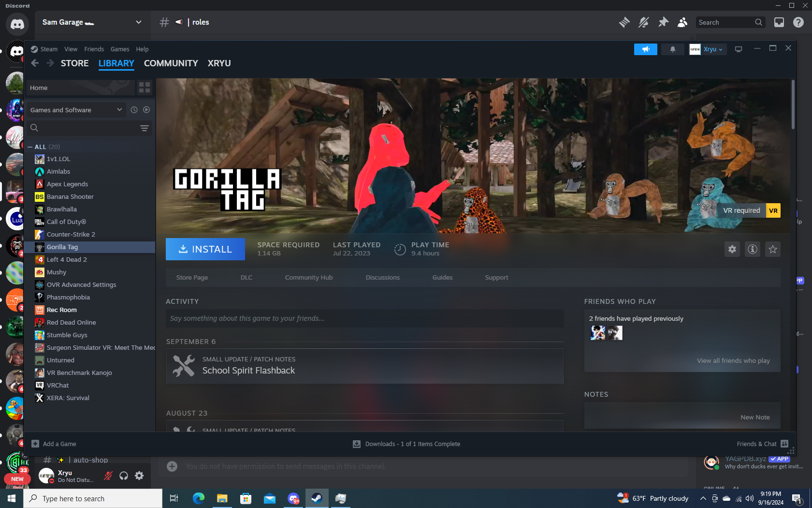Open the View menu in Steam
The width and height of the screenshot is (812, 508).
point(71,49)
